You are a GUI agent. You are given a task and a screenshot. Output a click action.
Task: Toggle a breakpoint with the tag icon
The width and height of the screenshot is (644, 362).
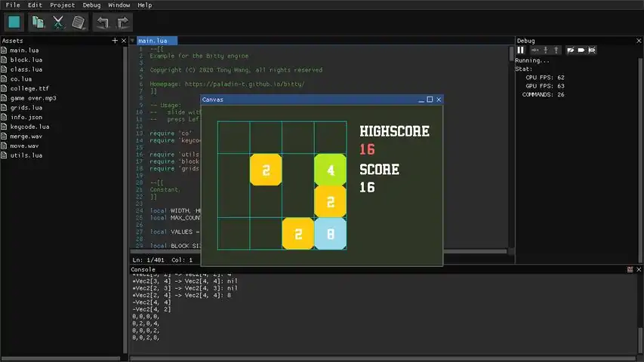pos(581,50)
